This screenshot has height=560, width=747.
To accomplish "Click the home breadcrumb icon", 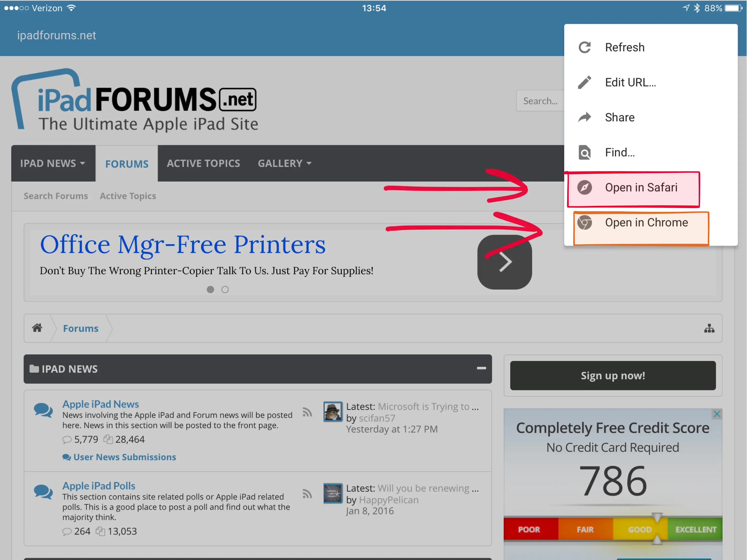I will 37,328.
